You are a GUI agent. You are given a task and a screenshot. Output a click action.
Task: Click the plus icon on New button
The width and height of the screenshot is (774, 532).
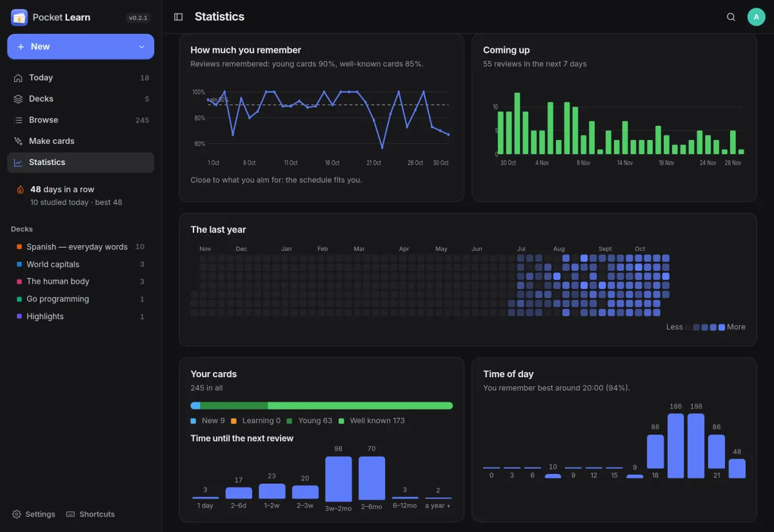(21, 46)
